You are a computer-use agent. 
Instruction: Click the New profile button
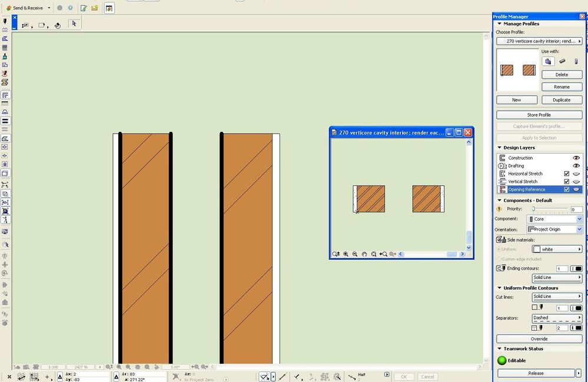pyautogui.click(x=516, y=100)
